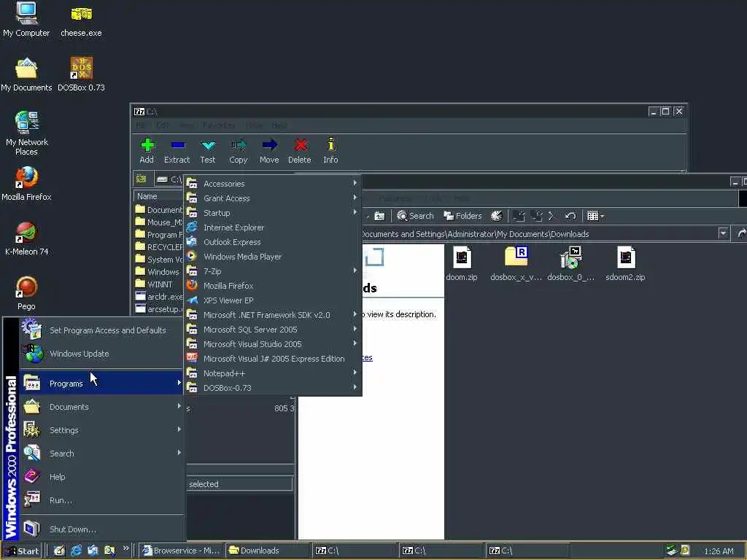This screenshot has height=560, width=747.
Task: Expand Accessories submenu
Action: click(273, 184)
